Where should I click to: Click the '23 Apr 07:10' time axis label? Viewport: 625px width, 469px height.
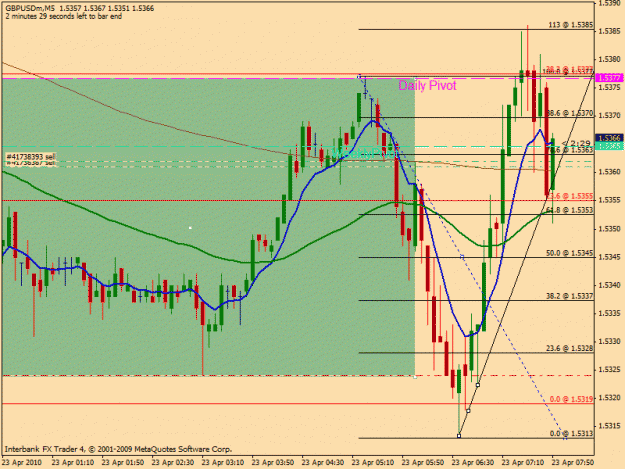click(523, 463)
